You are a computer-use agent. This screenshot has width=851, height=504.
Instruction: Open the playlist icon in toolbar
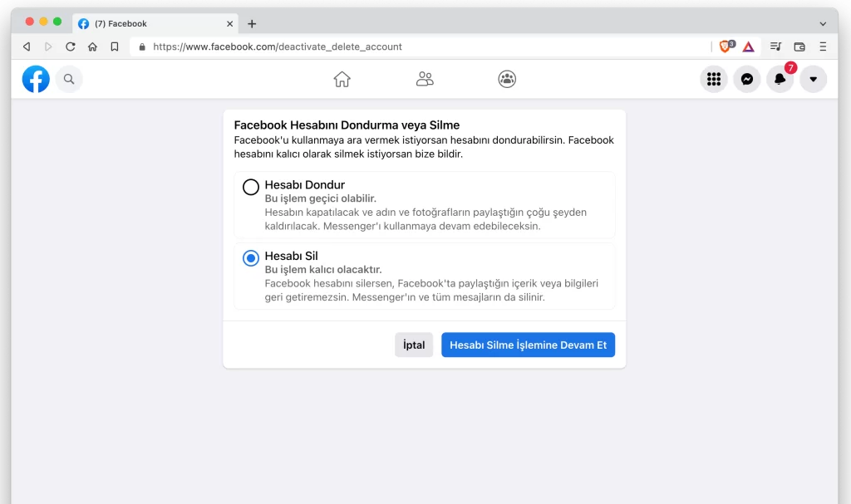[x=775, y=46]
